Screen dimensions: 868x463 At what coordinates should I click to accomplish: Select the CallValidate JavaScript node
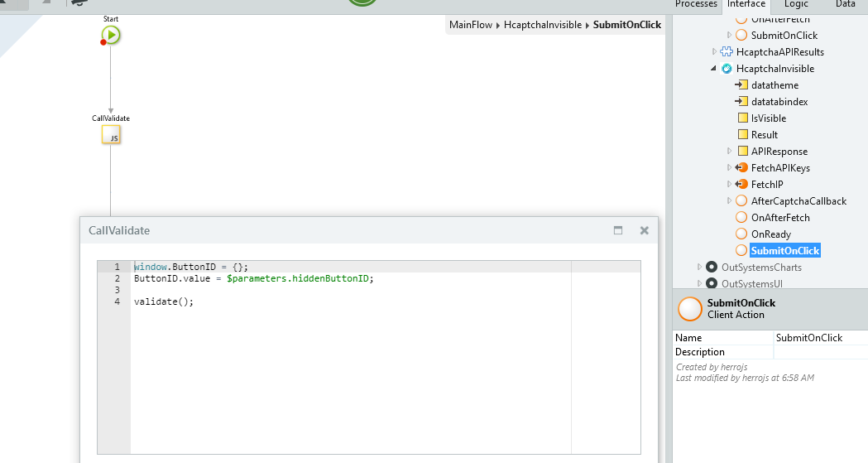pyautogui.click(x=111, y=136)
